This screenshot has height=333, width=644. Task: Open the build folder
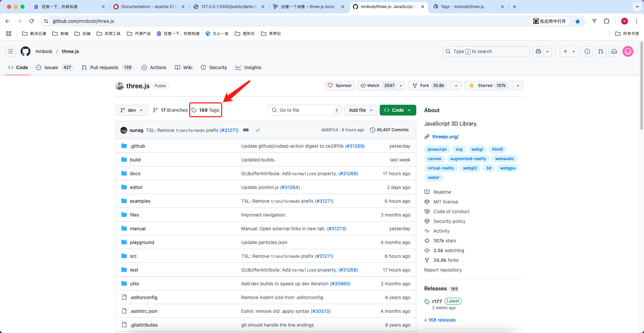[x=135, y=160]
